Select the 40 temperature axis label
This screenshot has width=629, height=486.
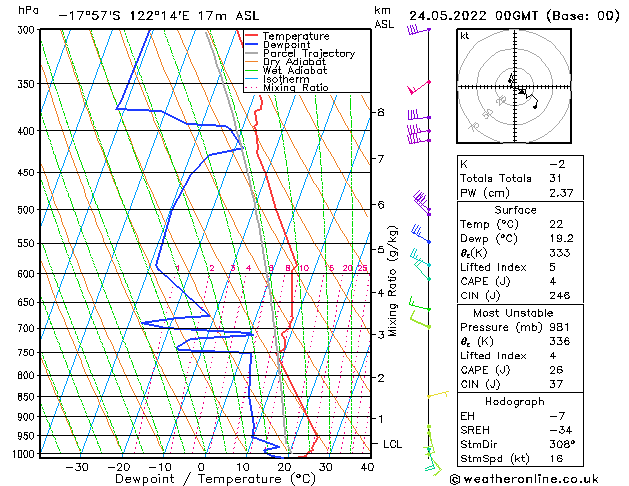367,467
